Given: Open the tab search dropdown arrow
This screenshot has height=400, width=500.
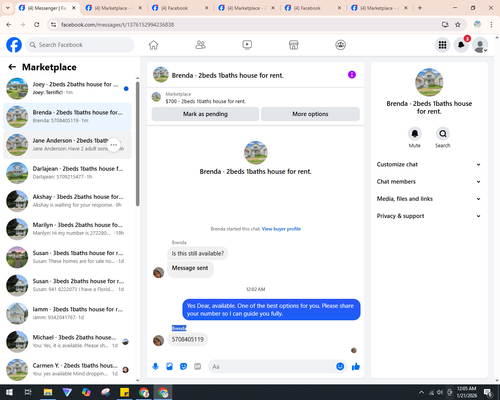Looking at the screenshot, I should [8, 8].
